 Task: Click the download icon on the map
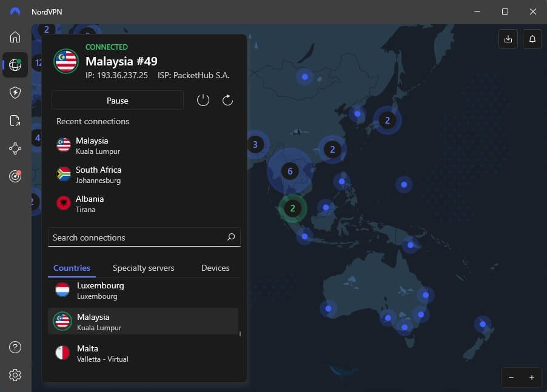[508, 39]
